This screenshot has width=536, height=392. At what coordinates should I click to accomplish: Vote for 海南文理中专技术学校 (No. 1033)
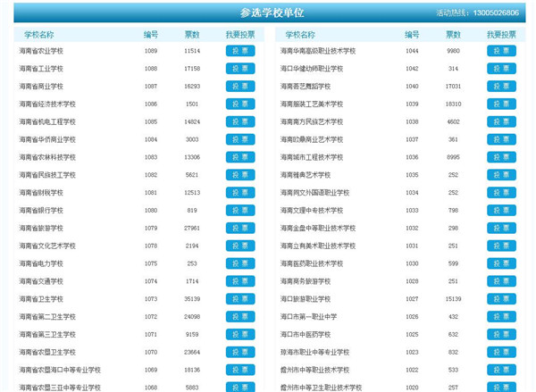[501, 210]
